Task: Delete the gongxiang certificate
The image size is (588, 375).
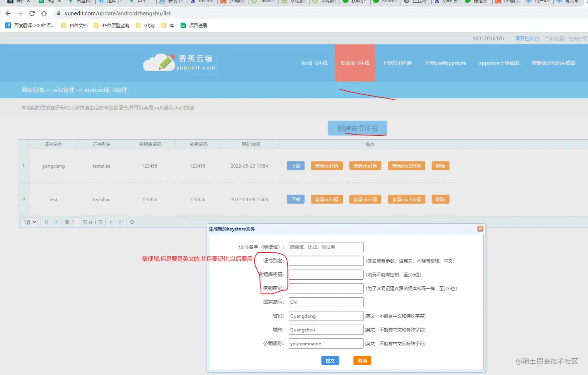Action: [440, 166]
